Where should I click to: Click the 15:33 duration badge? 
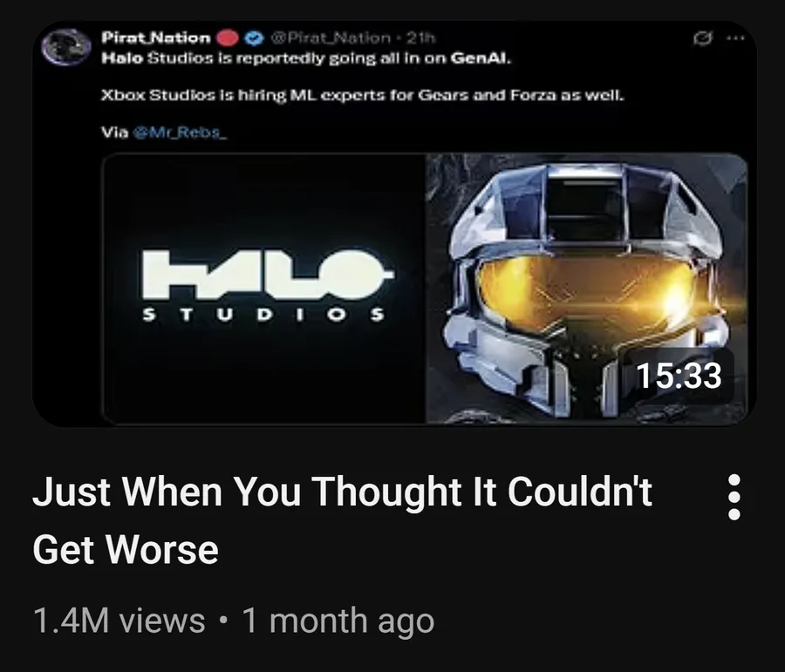click(x=679, y=376)
